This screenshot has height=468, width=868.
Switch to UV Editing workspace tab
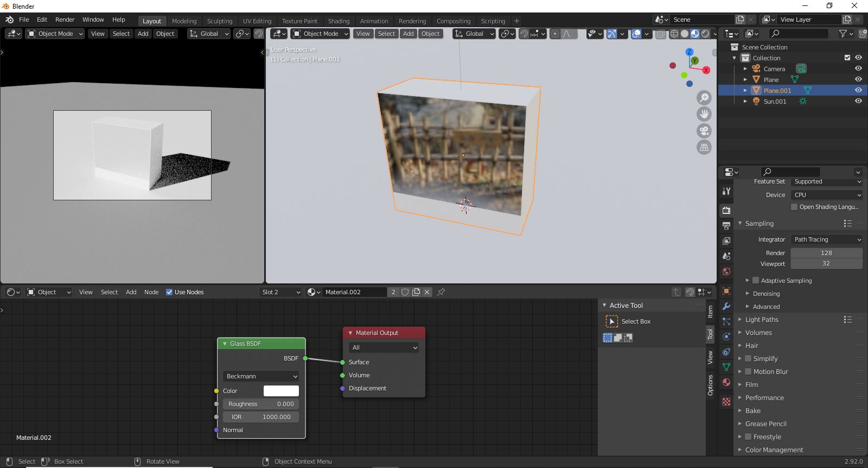pyautogui.click(x=257, y=21)
